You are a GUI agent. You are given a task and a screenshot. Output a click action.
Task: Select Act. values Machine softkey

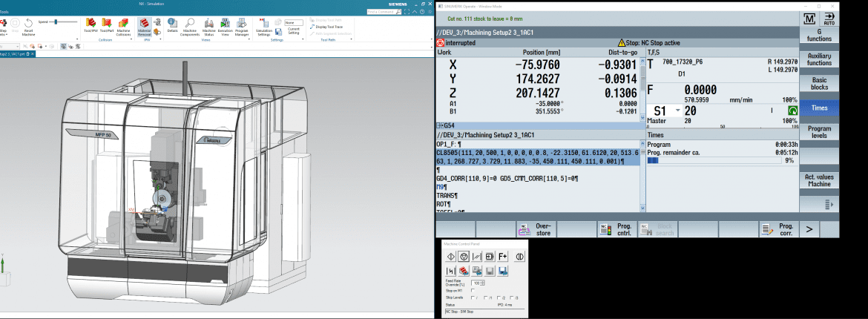pos(819,180)
